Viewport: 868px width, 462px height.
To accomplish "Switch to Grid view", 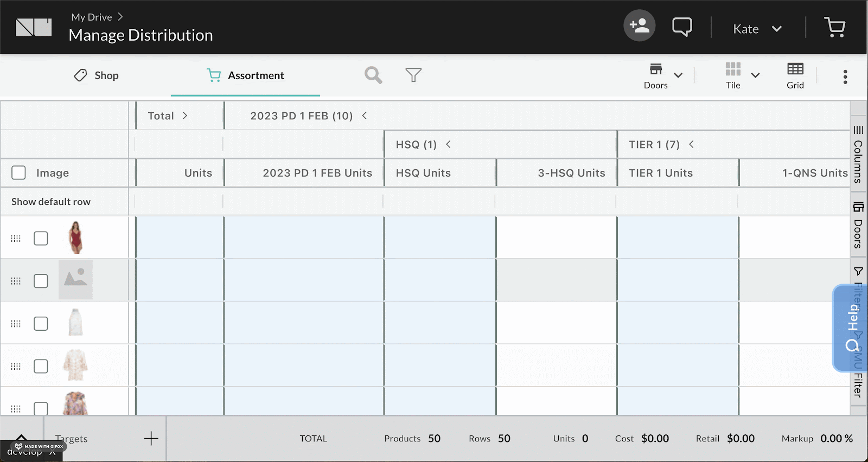I will pyautogui.click(x=795, y=75).
